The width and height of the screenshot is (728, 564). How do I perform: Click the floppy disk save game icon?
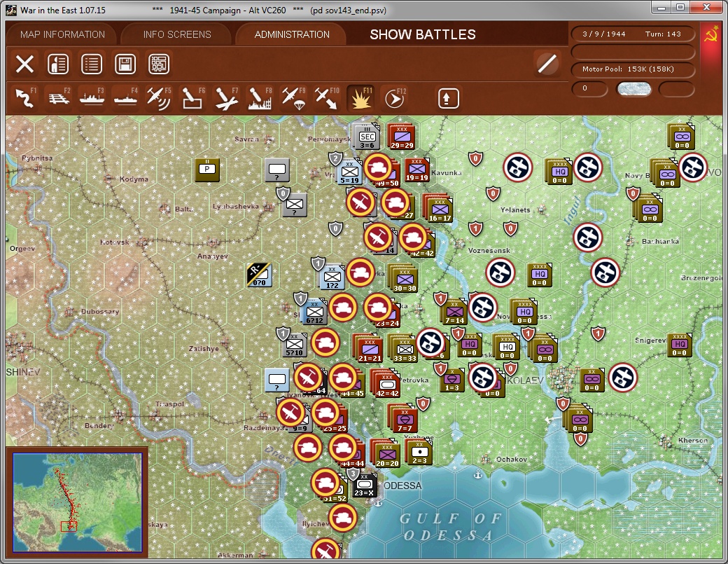coord(125,64)
